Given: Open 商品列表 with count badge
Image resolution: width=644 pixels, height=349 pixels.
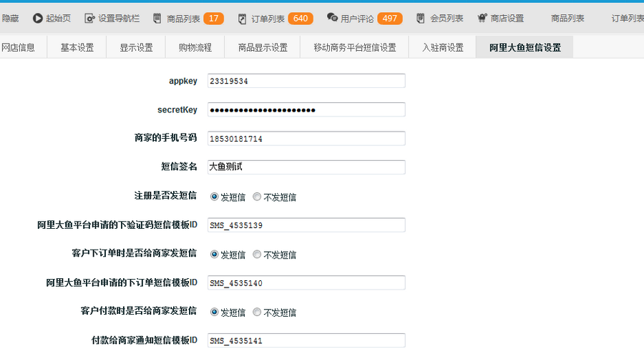Looking at the screenshot, I should (x=183, y=19).
